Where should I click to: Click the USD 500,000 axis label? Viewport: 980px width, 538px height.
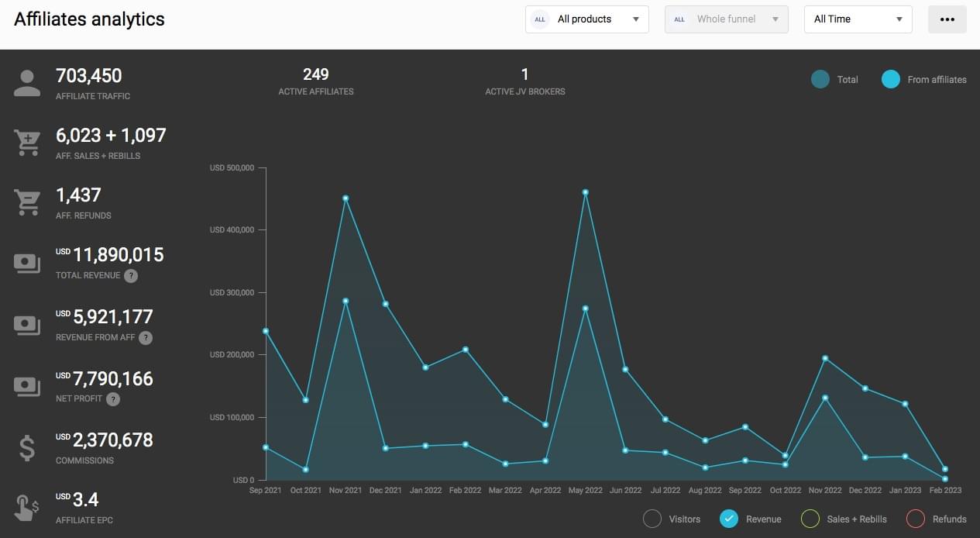coord(232,167)
